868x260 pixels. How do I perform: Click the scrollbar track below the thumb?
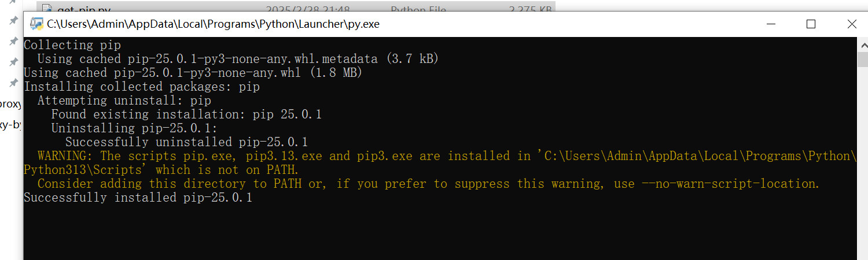[x=862, y=173]
